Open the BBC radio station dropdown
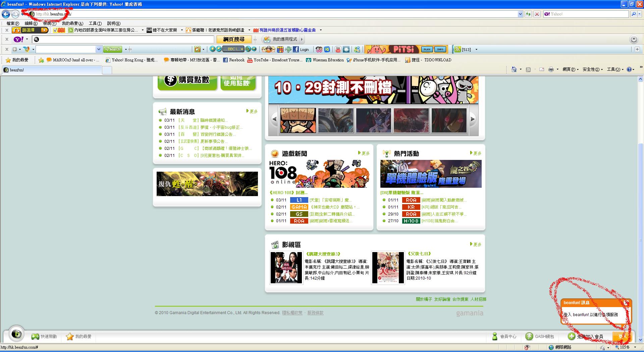644x352 pixels. 241,49
